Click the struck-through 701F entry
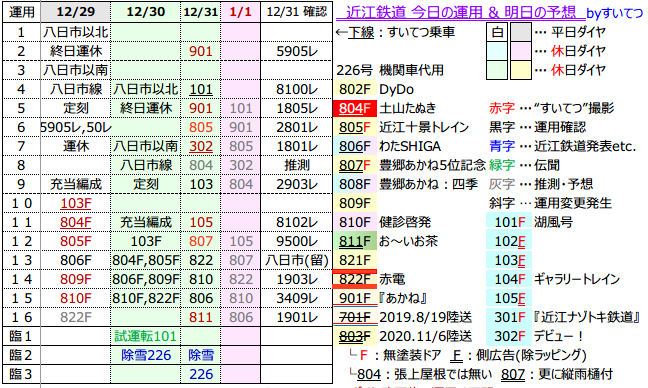This screenshot has width=648, height=388. coord(355,317)
